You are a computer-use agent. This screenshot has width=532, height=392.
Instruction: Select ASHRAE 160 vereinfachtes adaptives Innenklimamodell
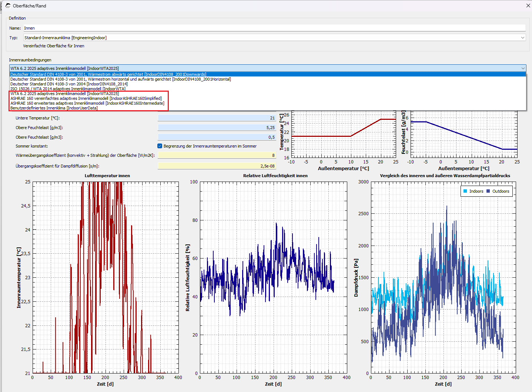268,98
